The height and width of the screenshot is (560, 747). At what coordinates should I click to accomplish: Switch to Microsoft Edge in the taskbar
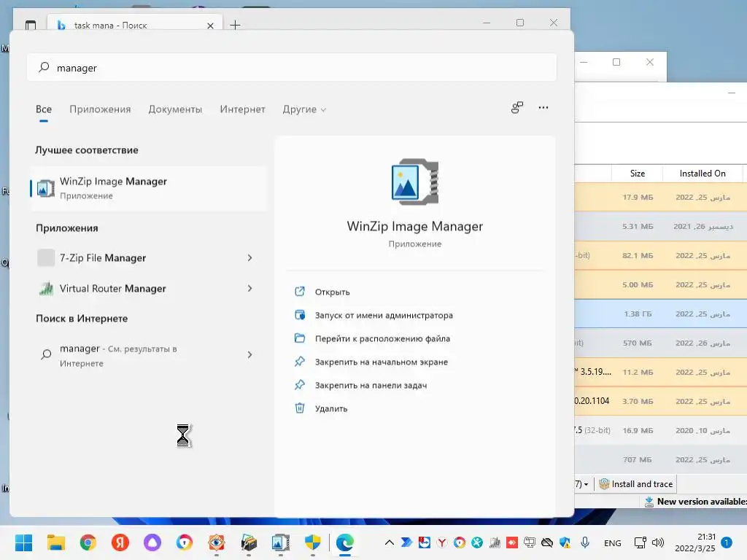(345, 542)
